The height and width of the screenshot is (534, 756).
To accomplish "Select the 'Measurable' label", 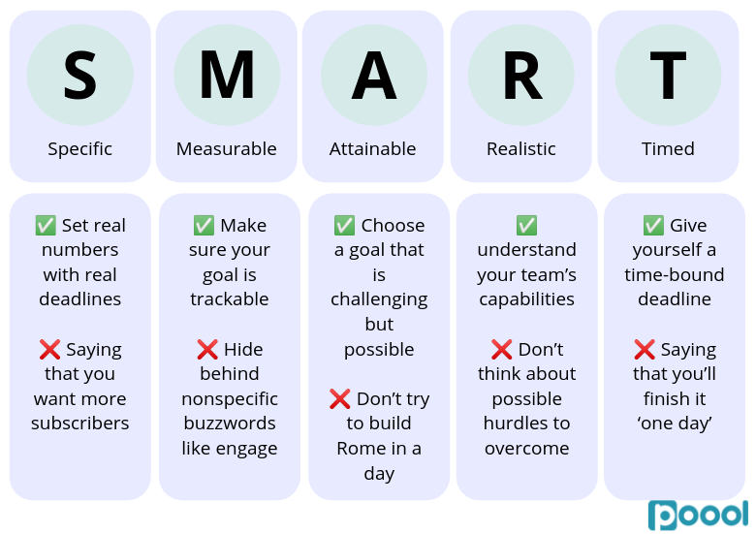I will click(x=227, y=149).
